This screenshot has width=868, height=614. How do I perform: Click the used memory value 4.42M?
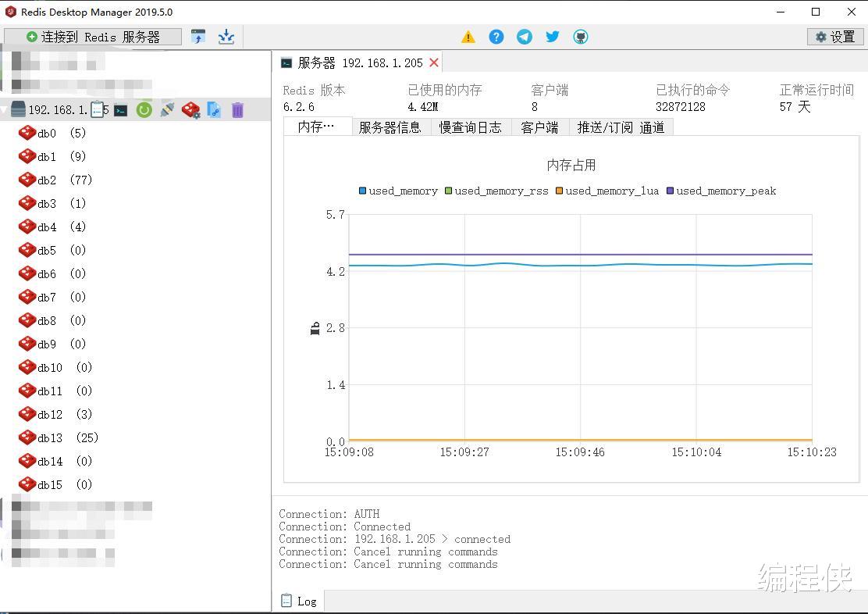(x=423, y=107)
